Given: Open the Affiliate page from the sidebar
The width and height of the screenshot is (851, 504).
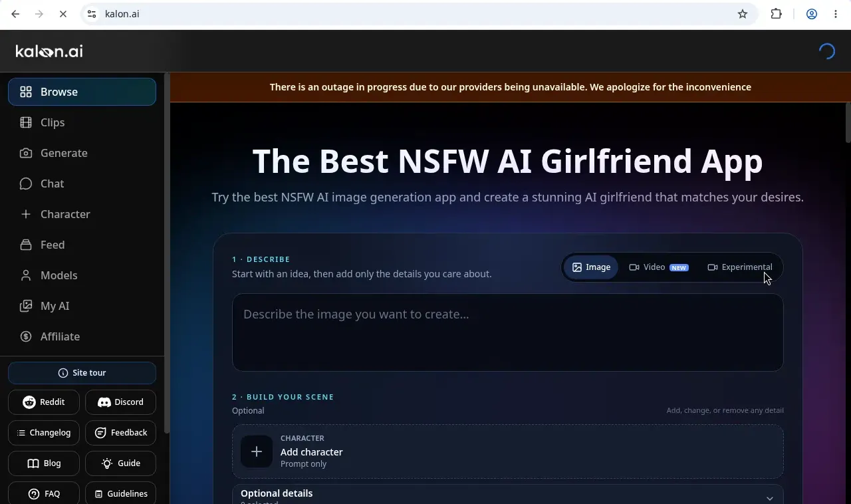Looking at the screenshot, I should (x=82, y=336).
